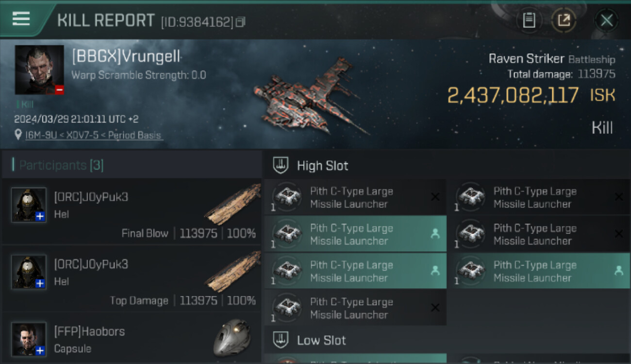The image size is (631, 364).
Task: Click the High Slot section icon
Action: 281,165
